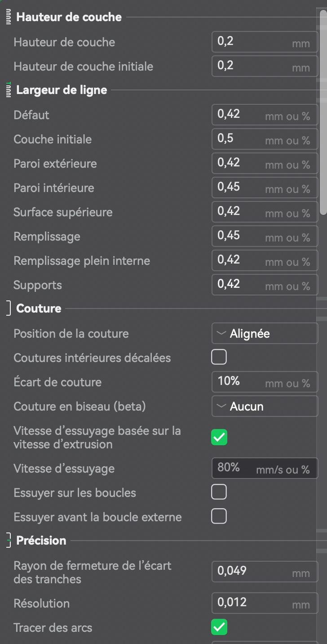Click the vertical scrollbar thumb
327x644 pixels.
(323, 112)
